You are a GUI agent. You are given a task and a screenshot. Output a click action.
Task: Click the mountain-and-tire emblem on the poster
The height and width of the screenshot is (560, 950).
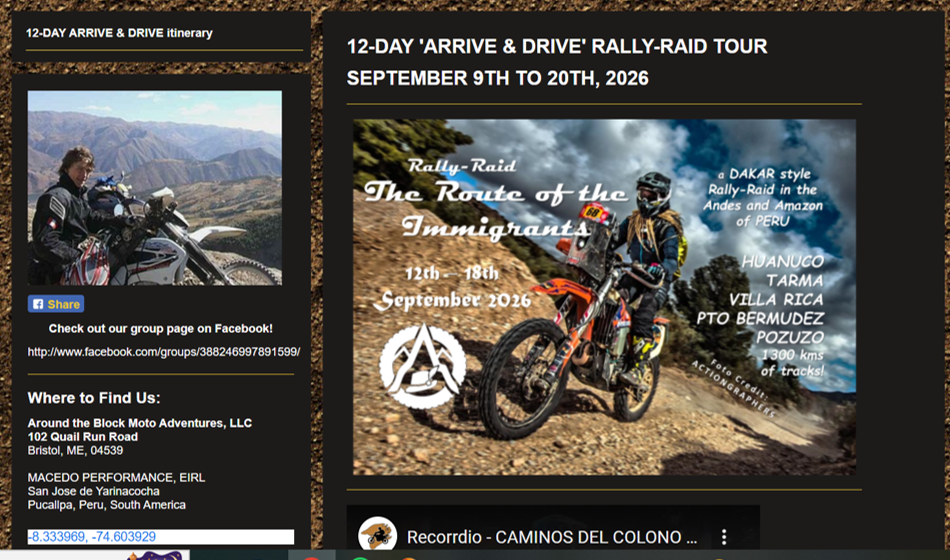click(422, 366)
